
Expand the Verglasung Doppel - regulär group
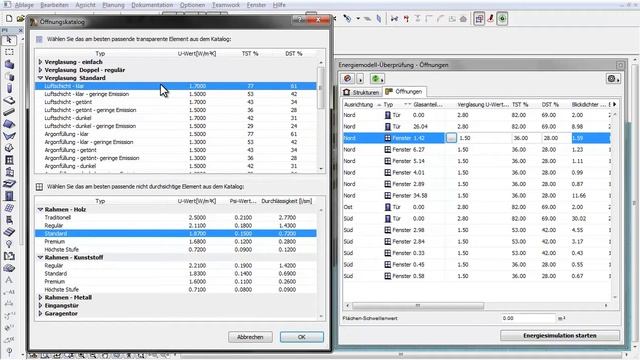pyautogui.click(x=40, y=70)
